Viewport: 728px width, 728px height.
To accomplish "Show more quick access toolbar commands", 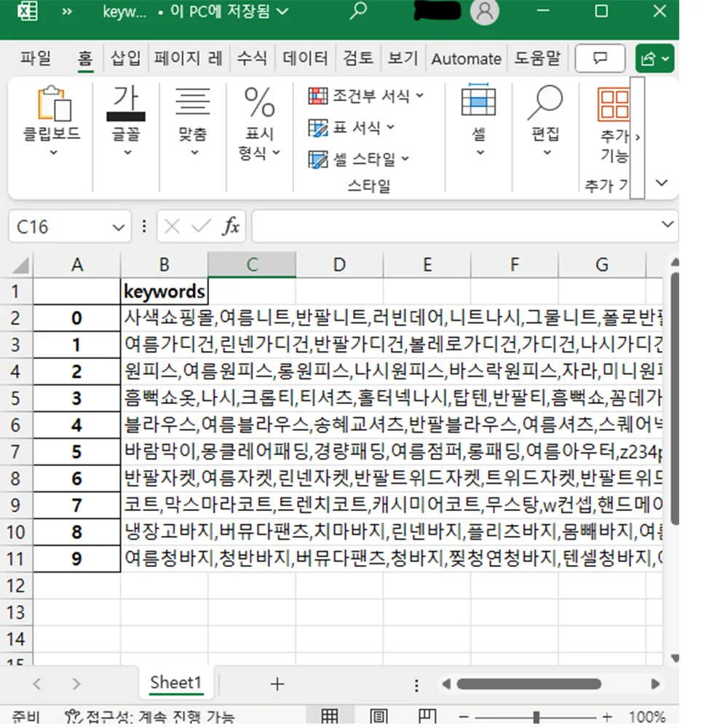I will tap(67, 11).
